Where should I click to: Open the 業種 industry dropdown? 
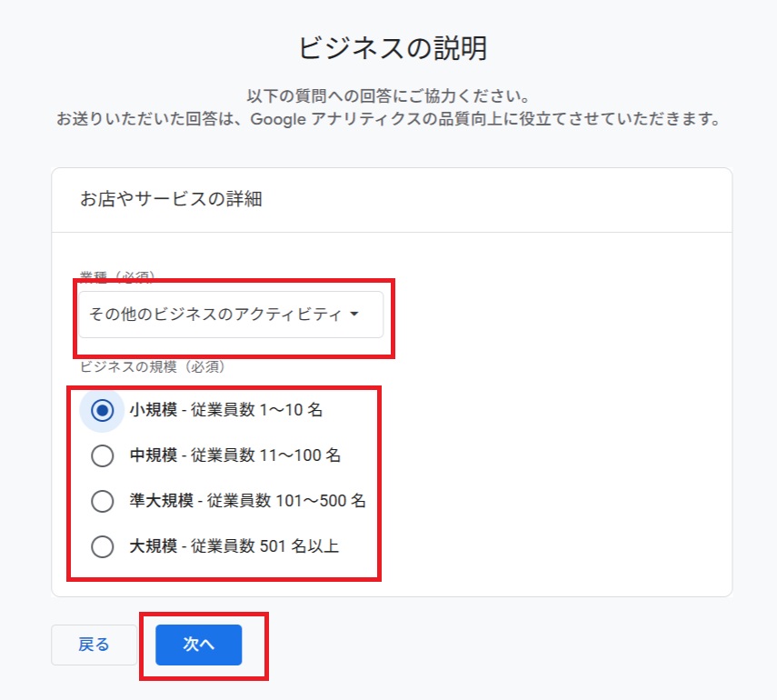231,315
